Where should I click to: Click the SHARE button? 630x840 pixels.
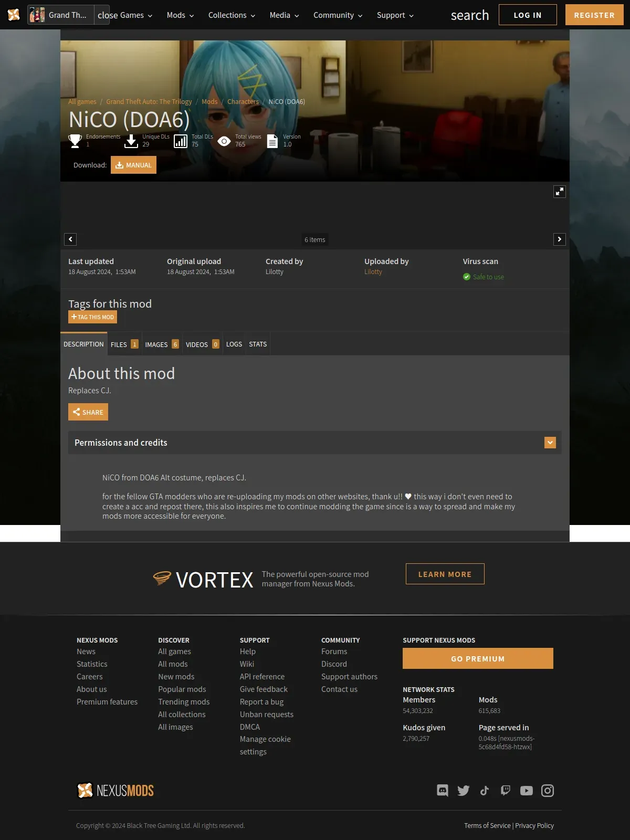click(x=88, y=412)
